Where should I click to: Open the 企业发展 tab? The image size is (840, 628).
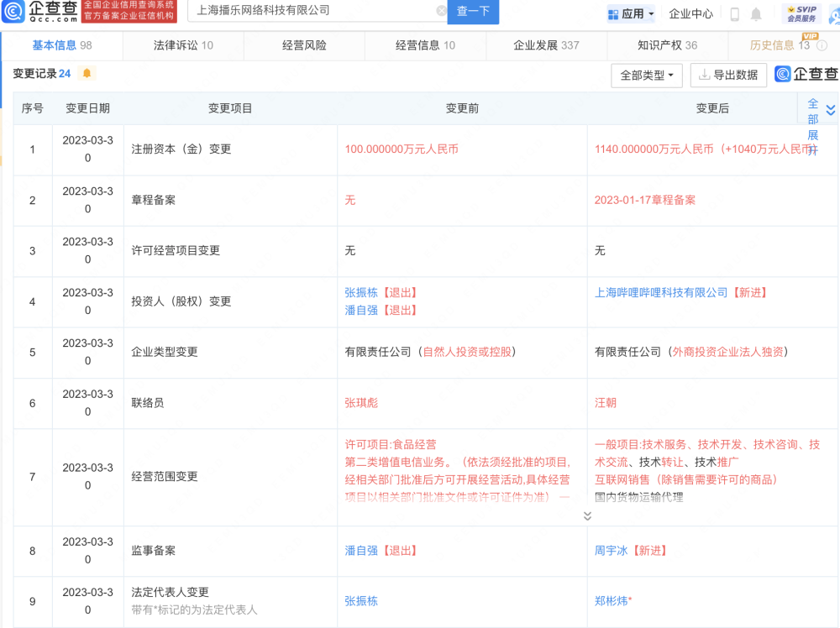click(x=547, y=45)
